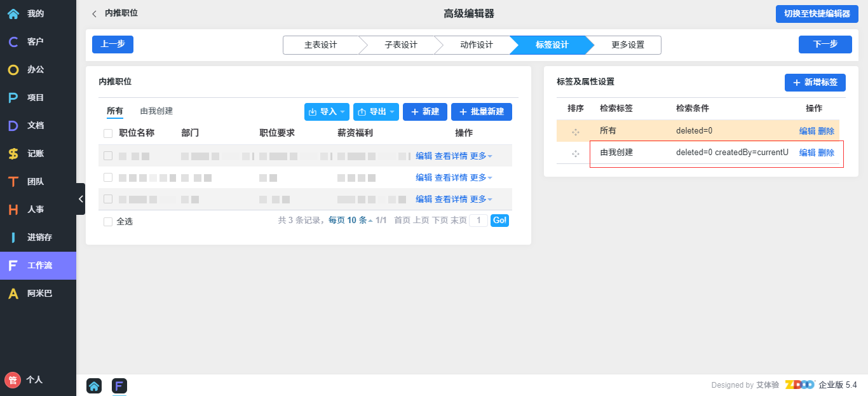Open the 客户 module icon in sidebar
The height and width of the screenshot is (396, 868).
13,42
